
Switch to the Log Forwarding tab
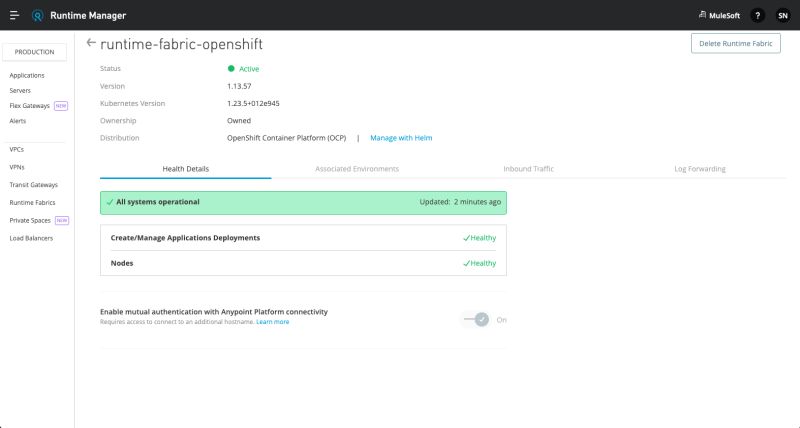[700, 169]
